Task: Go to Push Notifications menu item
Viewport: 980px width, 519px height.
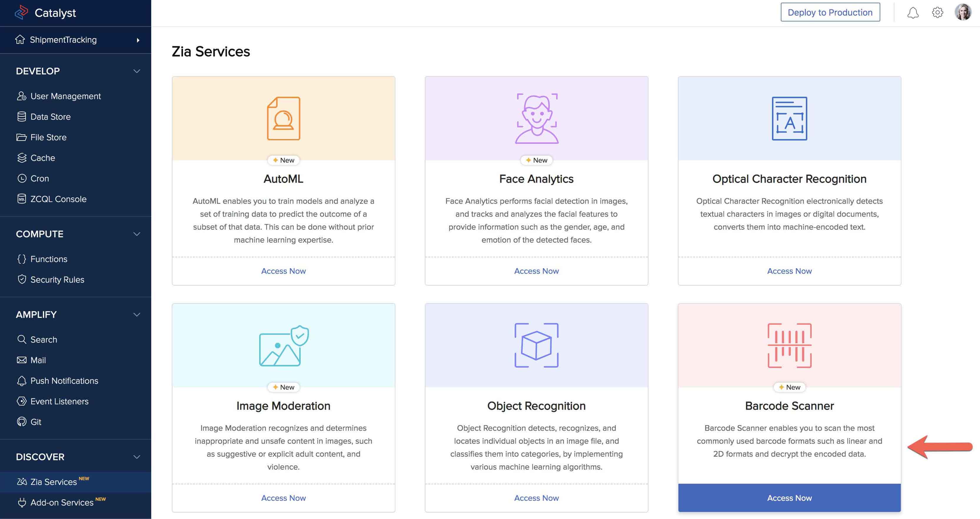Action: tap(64, 381)
